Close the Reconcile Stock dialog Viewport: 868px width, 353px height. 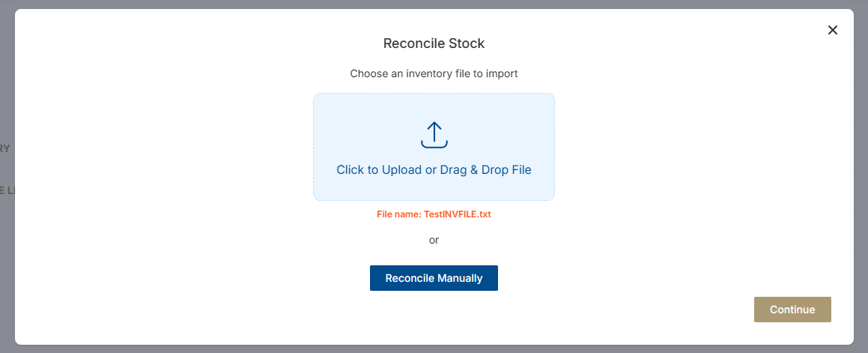pos(832,30)
